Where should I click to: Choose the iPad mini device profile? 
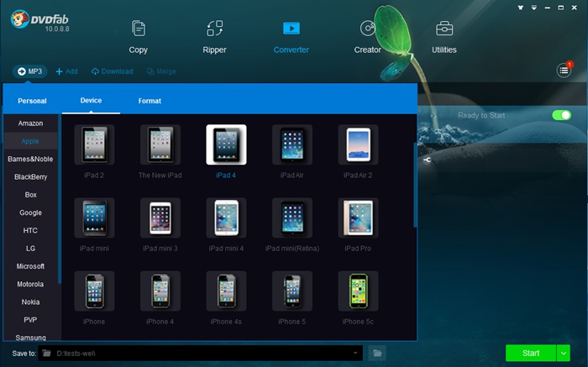(94, 218)
